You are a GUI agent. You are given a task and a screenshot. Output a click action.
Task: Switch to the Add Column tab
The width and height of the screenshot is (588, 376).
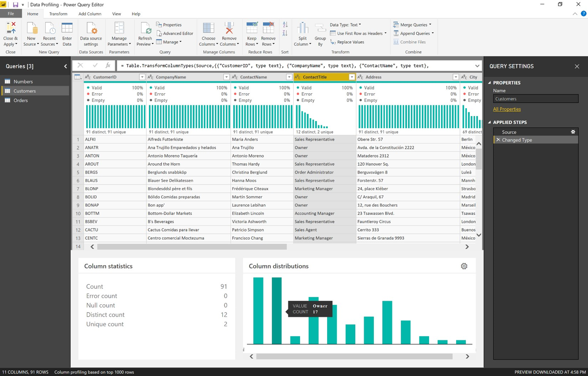click(90, 14)
